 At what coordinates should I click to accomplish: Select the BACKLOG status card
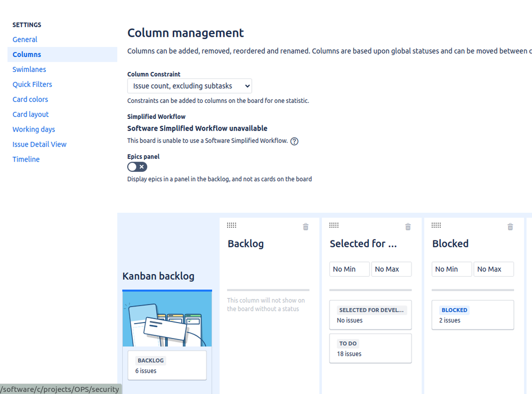point(167,365)
